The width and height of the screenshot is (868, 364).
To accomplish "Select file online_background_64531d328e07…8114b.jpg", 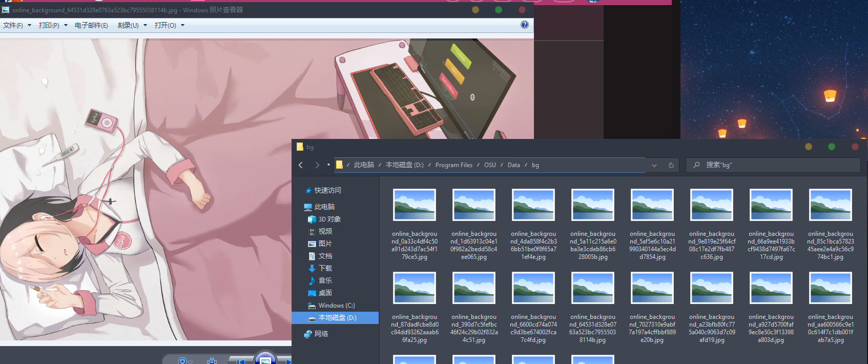I will (x=593, y=308).
